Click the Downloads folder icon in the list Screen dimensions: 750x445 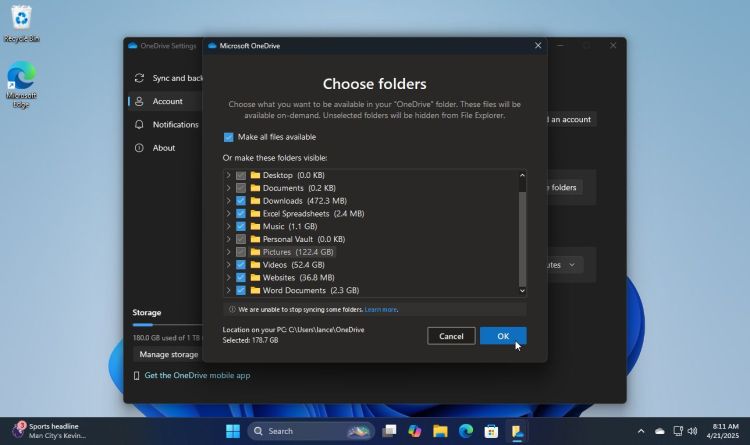pyautogui.click(x=255, y=201)
